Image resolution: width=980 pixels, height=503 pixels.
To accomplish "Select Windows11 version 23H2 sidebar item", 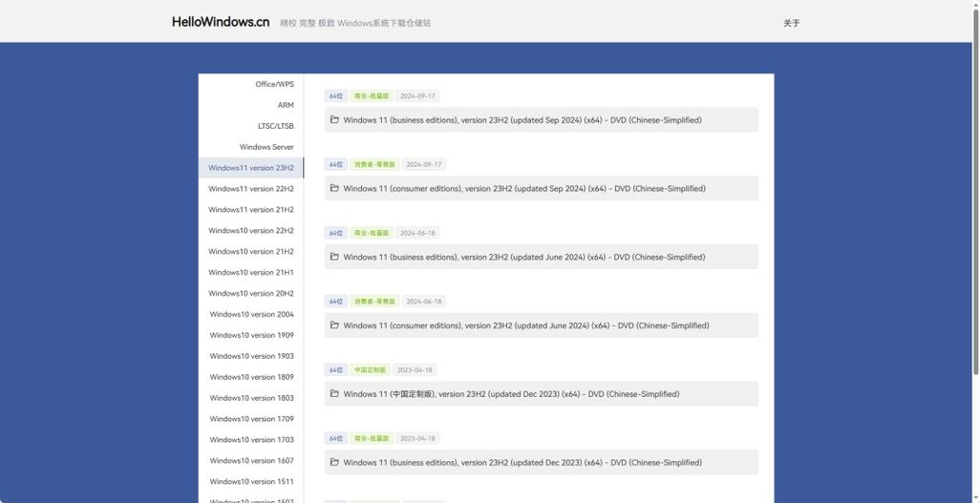I will pos(251,168).
